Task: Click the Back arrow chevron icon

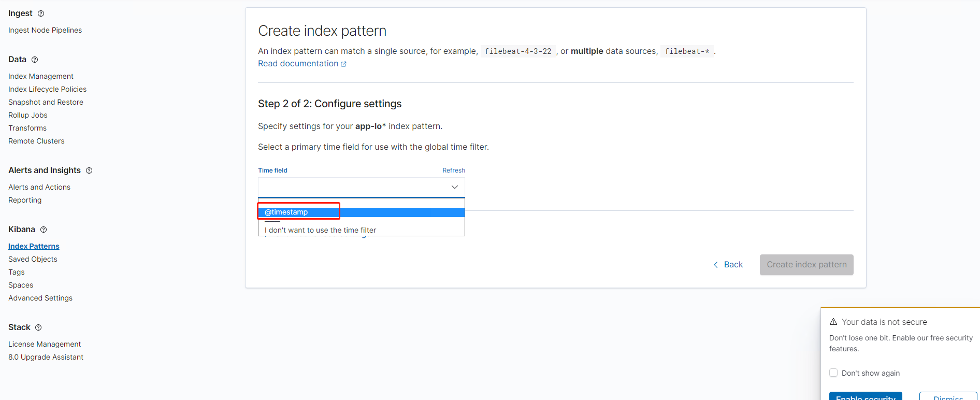Action: 716,265
